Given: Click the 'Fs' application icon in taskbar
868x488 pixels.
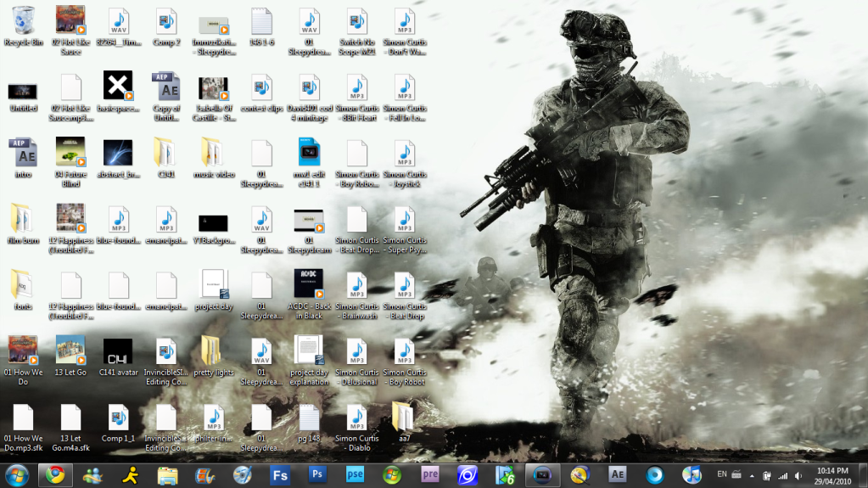Looking at the screenshot, I should coord(280,474).
